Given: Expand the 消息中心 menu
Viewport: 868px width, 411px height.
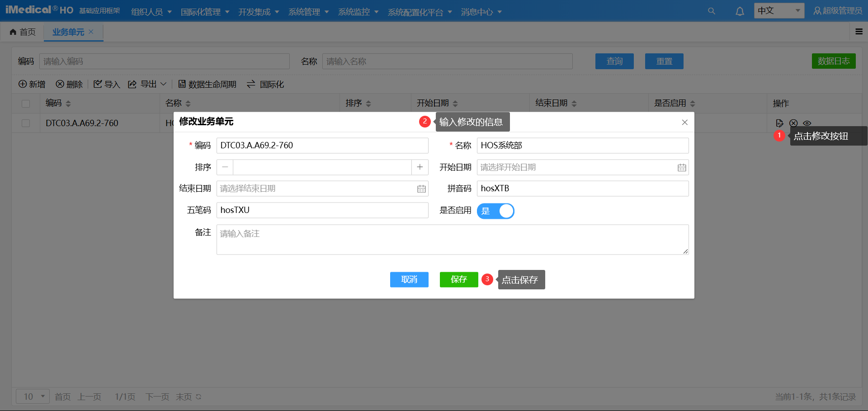Looking at the screenshot, I should [x=481, y=12].
